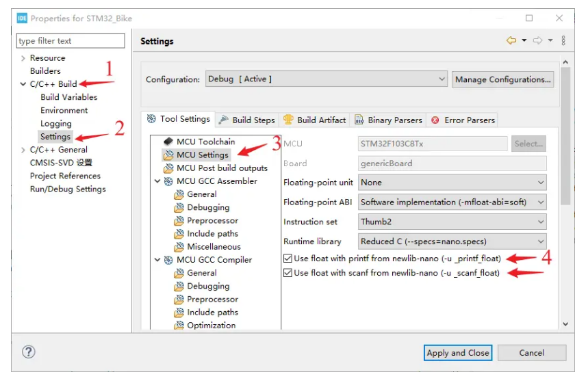
Task: Click the Build Steps tab hammer icon
Action: coord(224,120)
